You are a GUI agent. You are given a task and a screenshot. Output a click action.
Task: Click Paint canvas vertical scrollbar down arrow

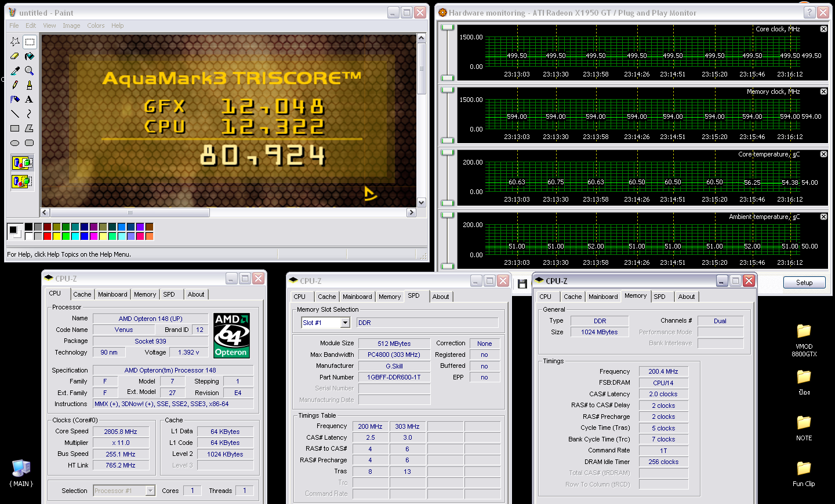(x=422, y=203)
